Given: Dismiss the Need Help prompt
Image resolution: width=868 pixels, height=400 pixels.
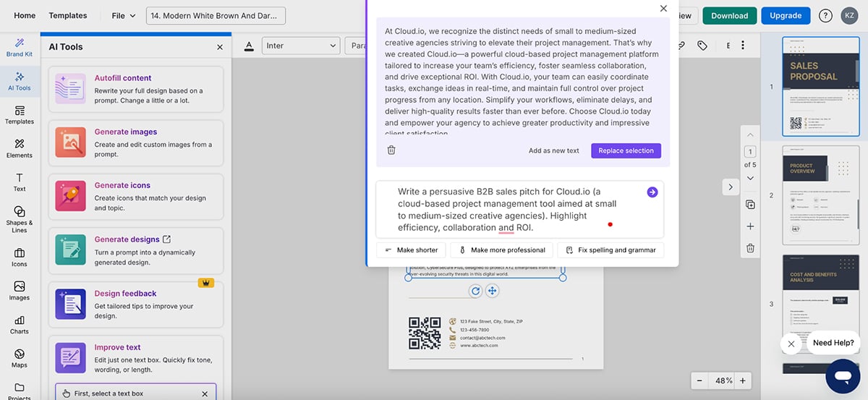Looking at the screenshot, I should tap(791, 344).
